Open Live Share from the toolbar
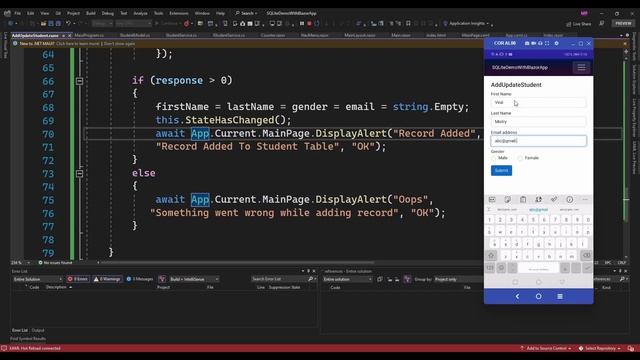This screenshot has height=360, width=640. (x=579, y=24)
